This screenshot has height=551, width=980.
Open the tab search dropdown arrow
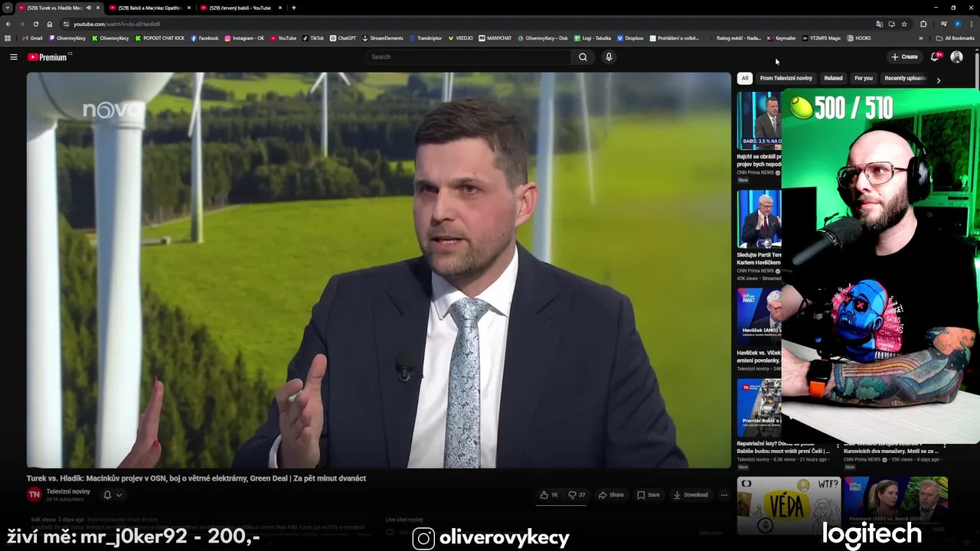[x=8, y=8]
